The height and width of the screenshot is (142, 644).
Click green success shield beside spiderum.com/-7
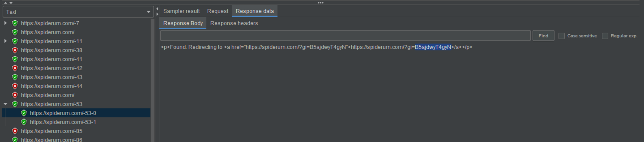point(15,23)
